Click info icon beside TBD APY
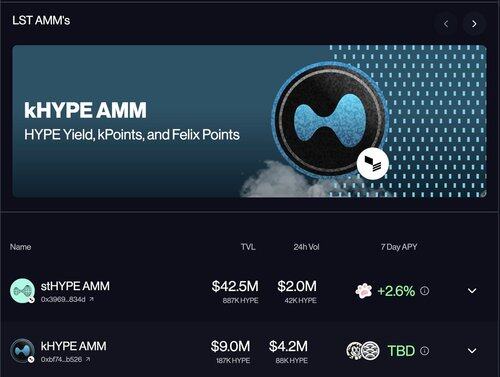 pos(424,351)
